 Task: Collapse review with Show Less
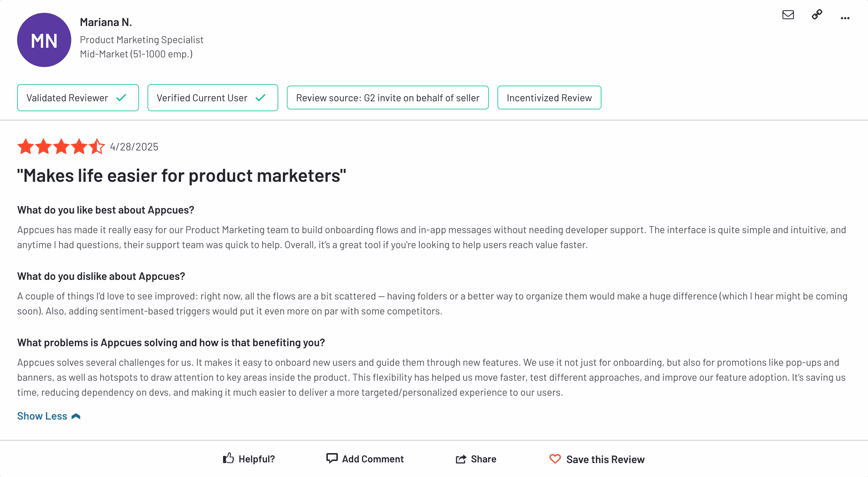pyautogui.click(x=42, y=416)
